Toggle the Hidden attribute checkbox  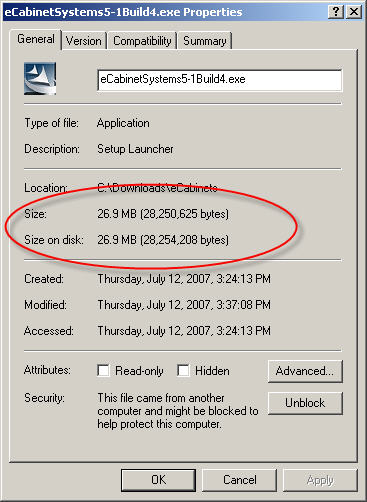[x=183, y=370]
